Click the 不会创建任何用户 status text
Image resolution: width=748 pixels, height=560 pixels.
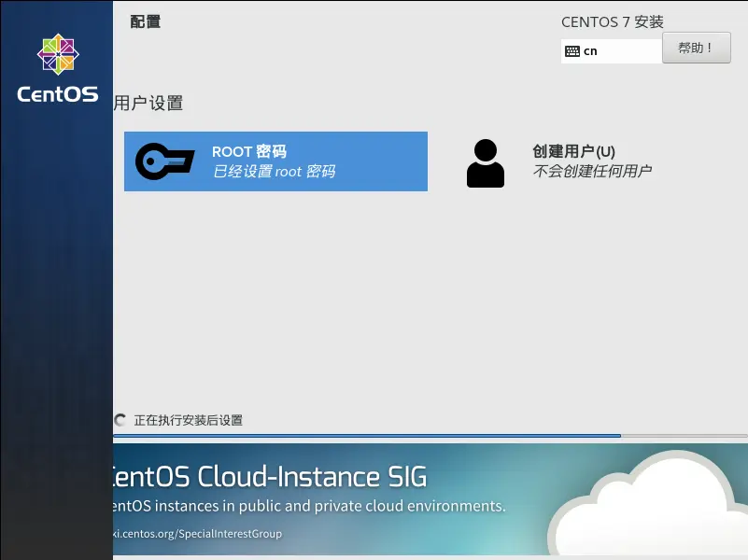tap(592, 171)
